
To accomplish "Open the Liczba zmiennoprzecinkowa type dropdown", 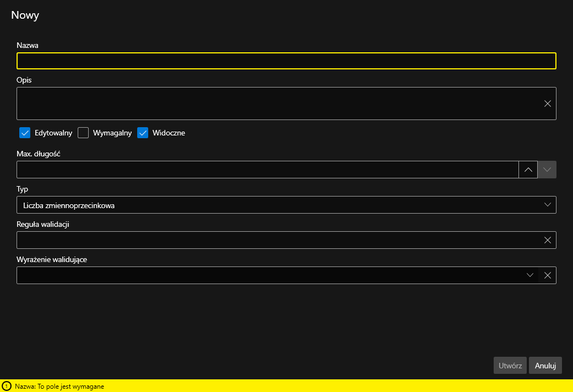I will point(275,205).
